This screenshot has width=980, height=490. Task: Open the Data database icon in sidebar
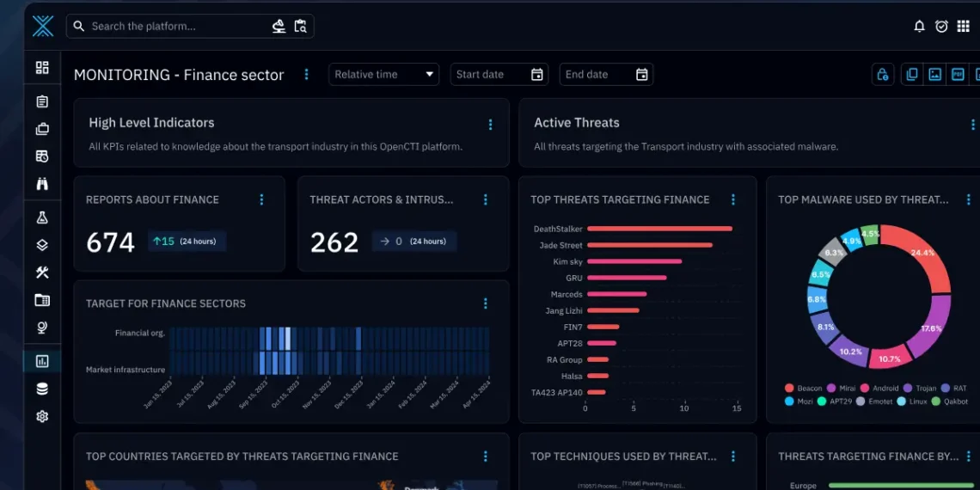[x=42, y=389]
